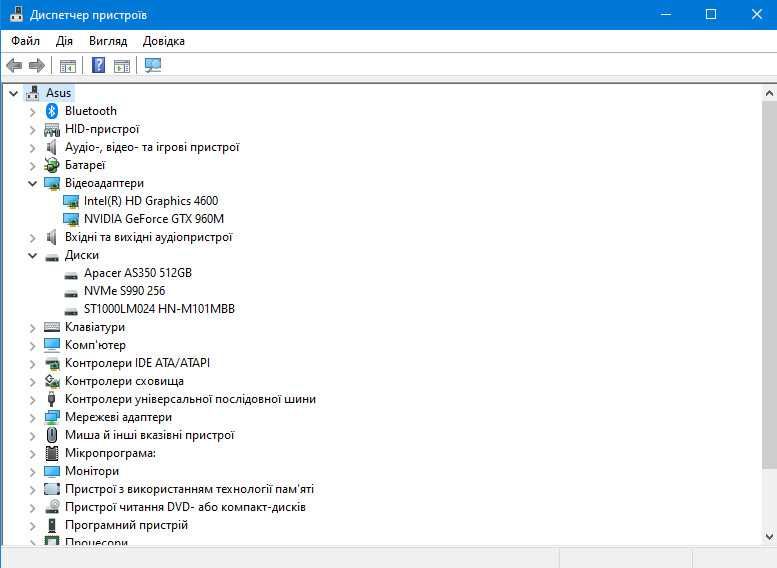Click the icon next to NVIDIA GeForce GTX 960M
Viewport: 777px width, 568px height.
click(x=71, y=219)
